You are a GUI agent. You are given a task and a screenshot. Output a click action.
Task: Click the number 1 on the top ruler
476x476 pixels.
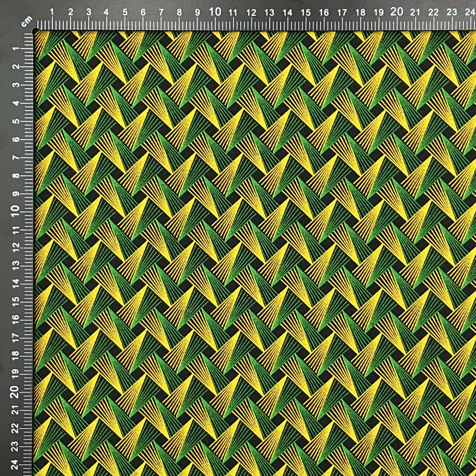click(52, 12)
